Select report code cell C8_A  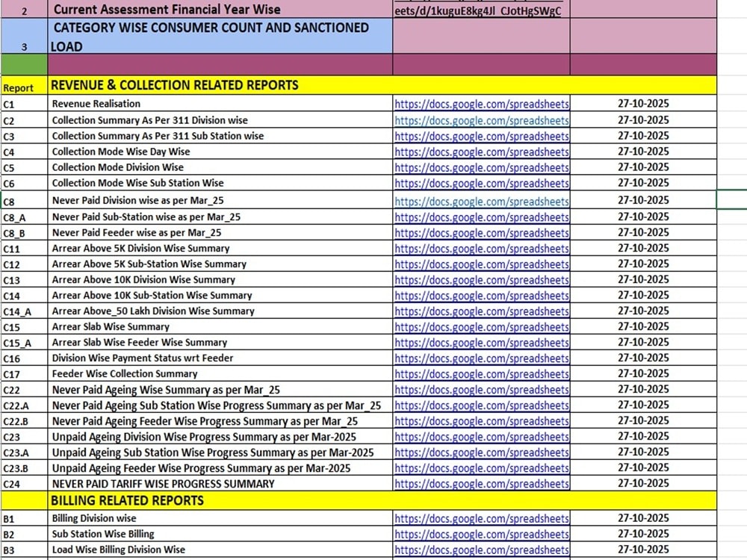click(24, 217)
